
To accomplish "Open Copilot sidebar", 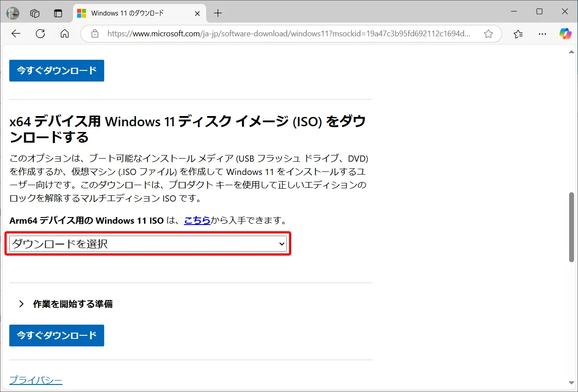I will (x=565, y=34).
